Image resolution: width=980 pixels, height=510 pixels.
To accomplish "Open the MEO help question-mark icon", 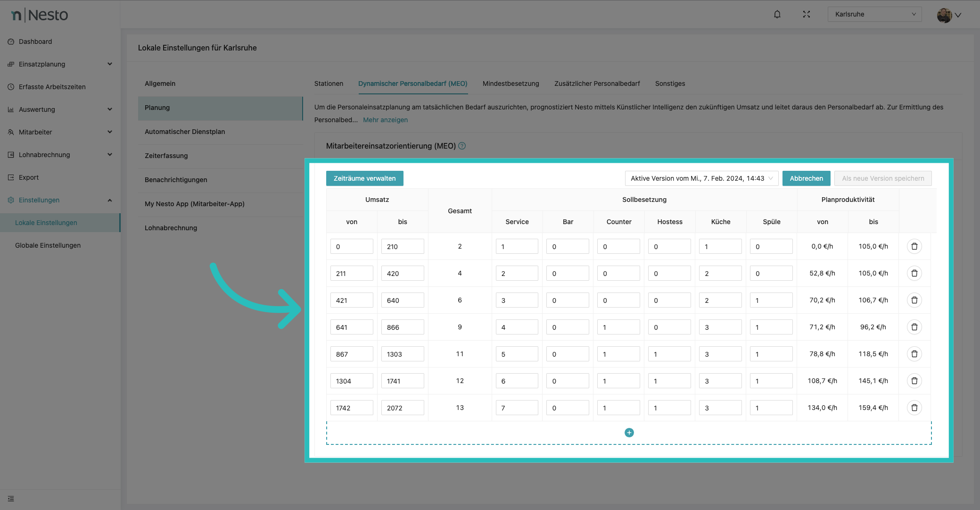I will tap(462, 146).
